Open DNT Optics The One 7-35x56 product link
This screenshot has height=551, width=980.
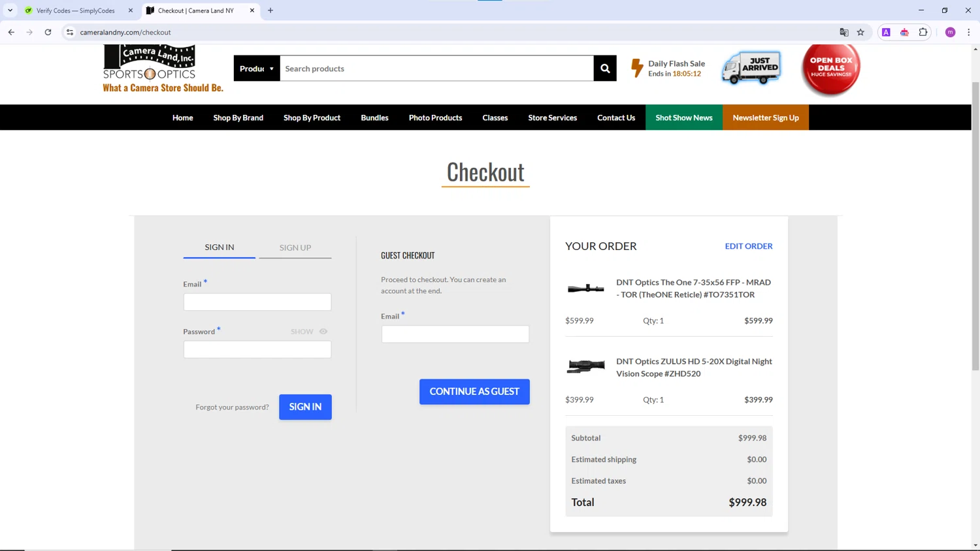tap(694, 289)
